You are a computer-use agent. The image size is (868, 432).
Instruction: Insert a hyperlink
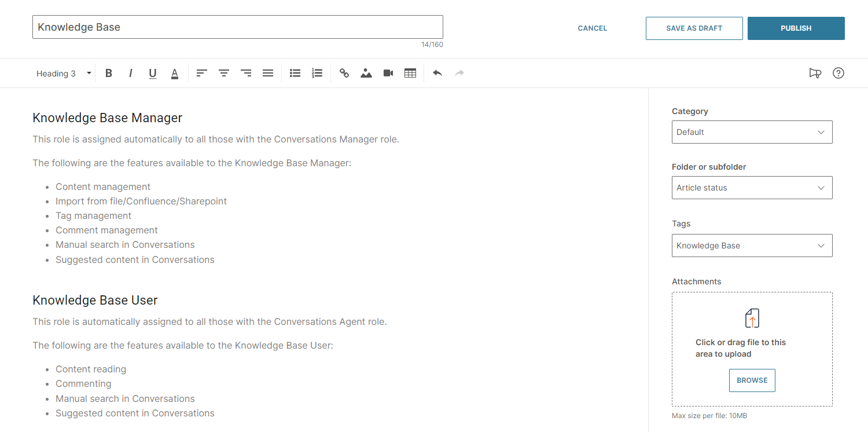(344, 74)
